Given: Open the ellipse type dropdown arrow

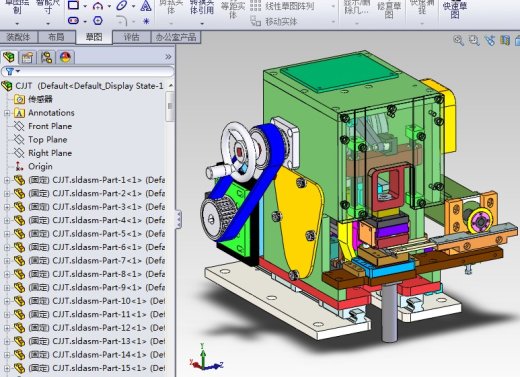Looking at the screenshot, I should 133,6.
